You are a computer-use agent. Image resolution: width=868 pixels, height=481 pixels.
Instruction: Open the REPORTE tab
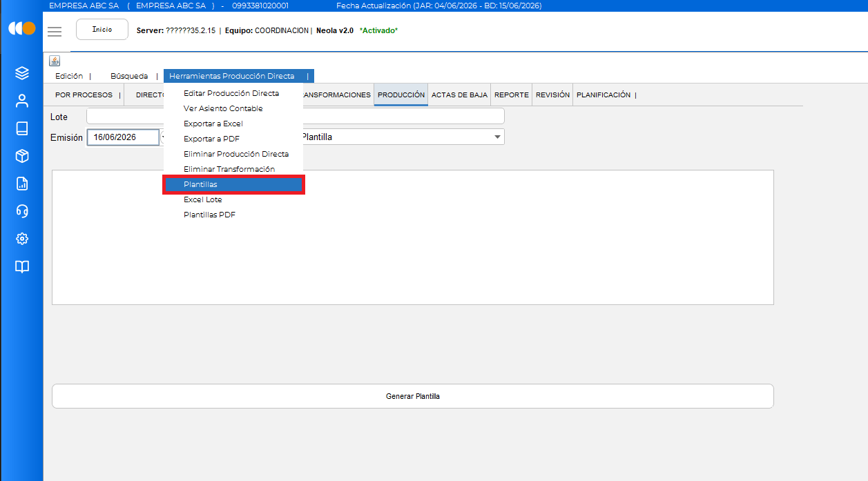(512, 95)
